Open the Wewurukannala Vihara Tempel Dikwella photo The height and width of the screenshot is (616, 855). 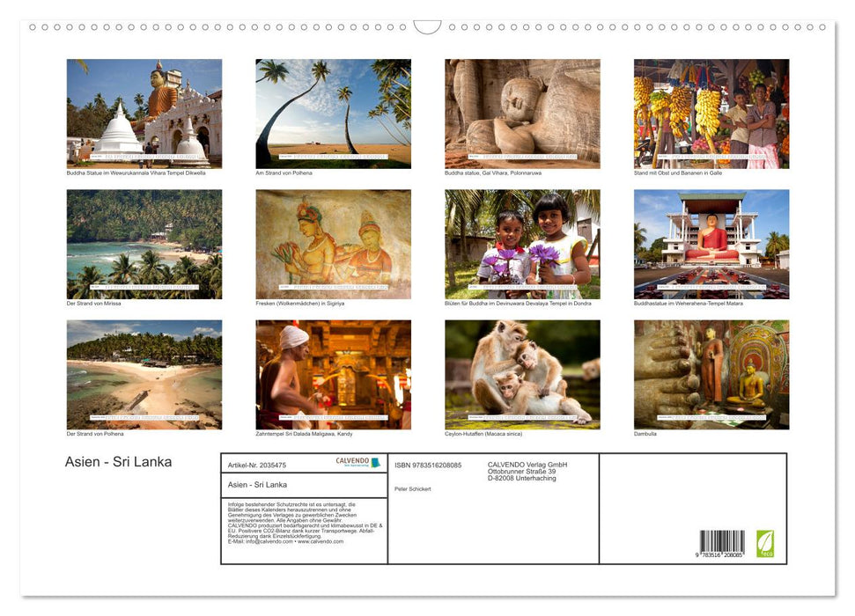[144, 113]
